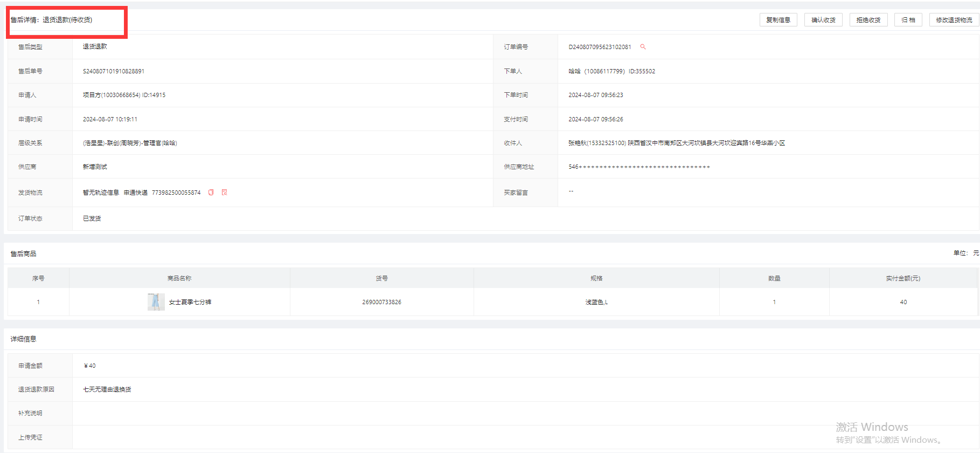The image size is (980, 453).
Task: Copy the tracking number with the copy icon
Action: coord(211,193)
